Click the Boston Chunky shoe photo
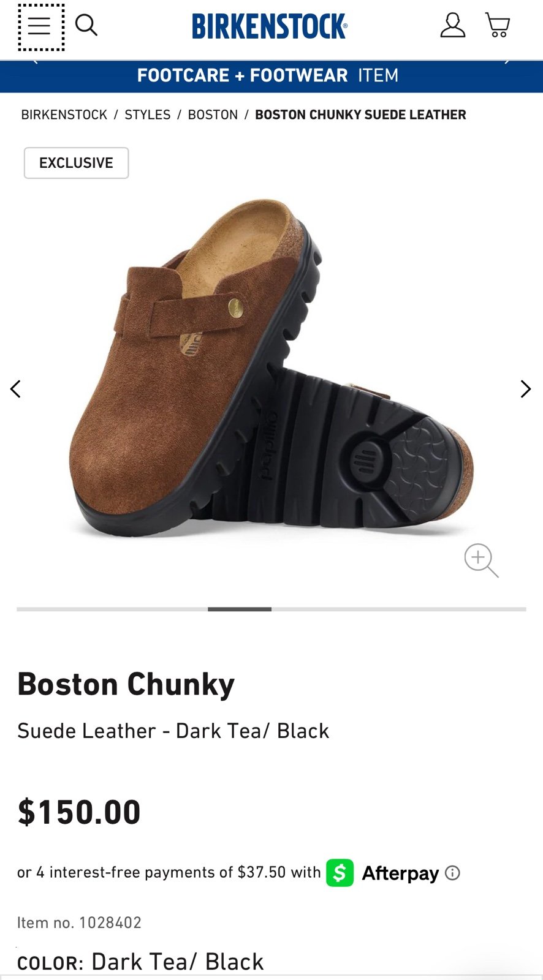The image size is (543, 980). [x=271, y=367]
